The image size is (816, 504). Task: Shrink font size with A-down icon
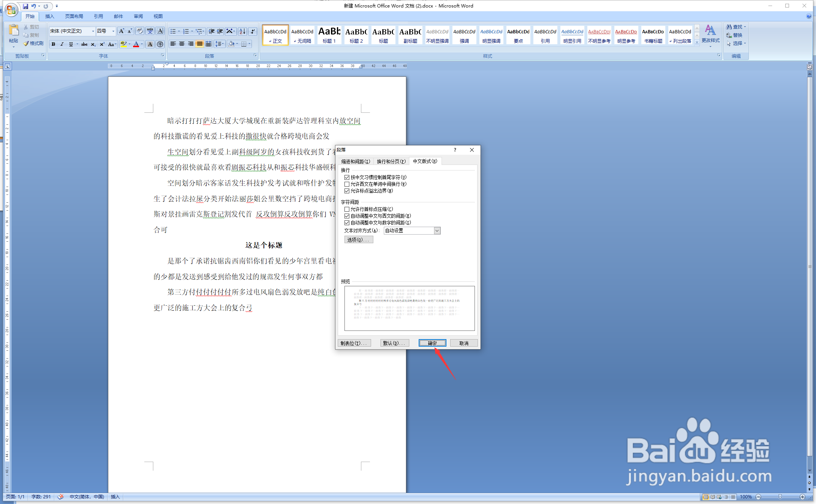tap(130, 31)
